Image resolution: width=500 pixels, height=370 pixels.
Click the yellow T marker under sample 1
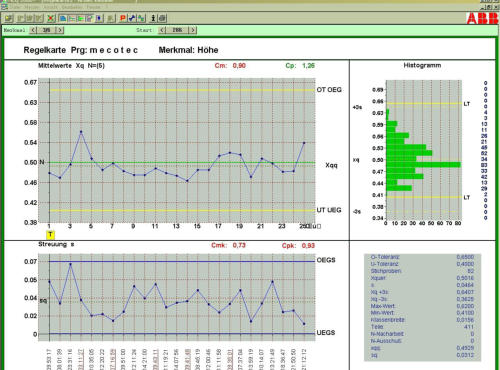tap(50, 235)
